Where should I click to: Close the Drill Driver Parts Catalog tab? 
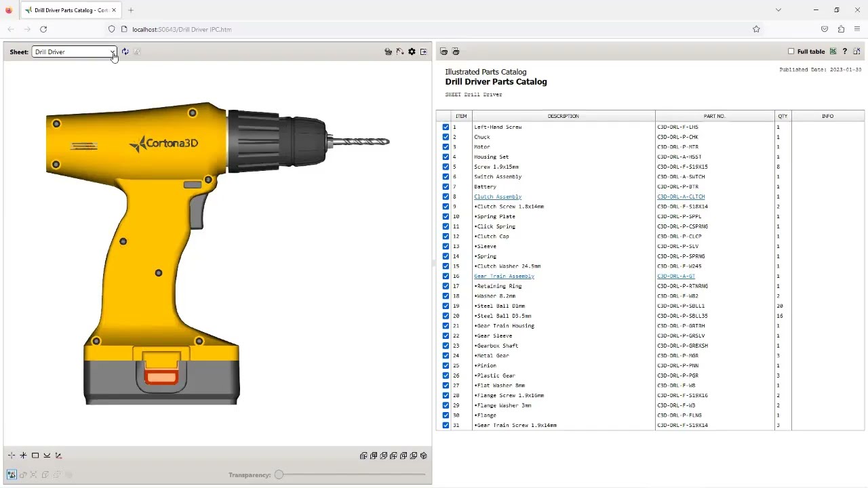click(114, 10)
